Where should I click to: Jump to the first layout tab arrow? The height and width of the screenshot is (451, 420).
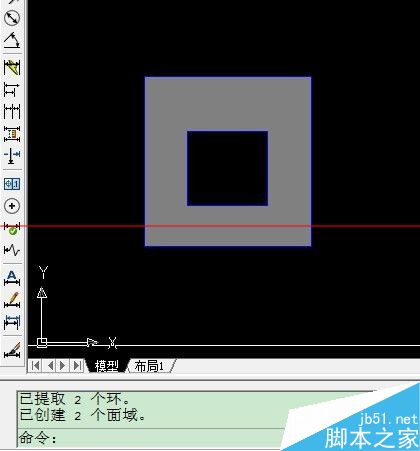(35, 366)
